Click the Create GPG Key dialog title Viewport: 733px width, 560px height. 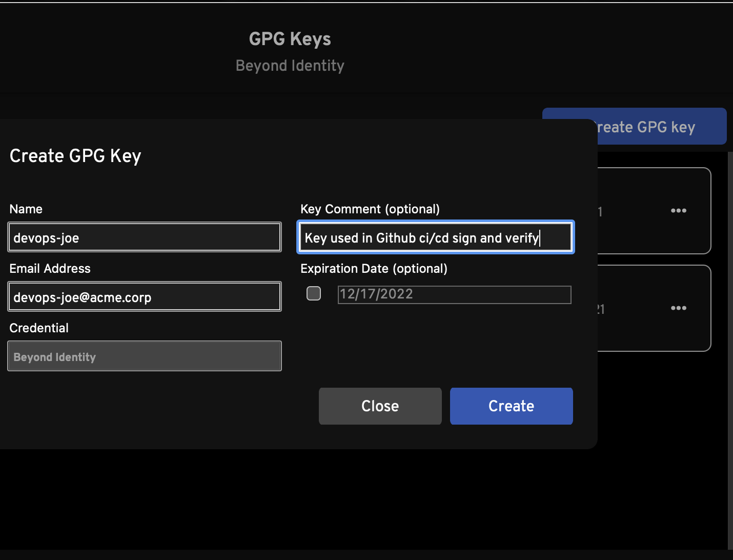[x=75, y=156]
